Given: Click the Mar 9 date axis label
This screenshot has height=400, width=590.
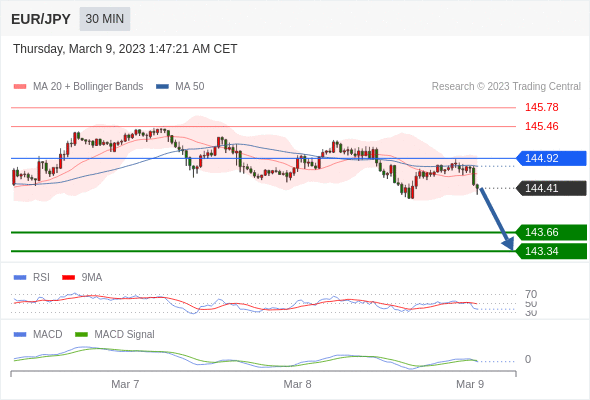Looking at the screenshot, I should point(470,384).
